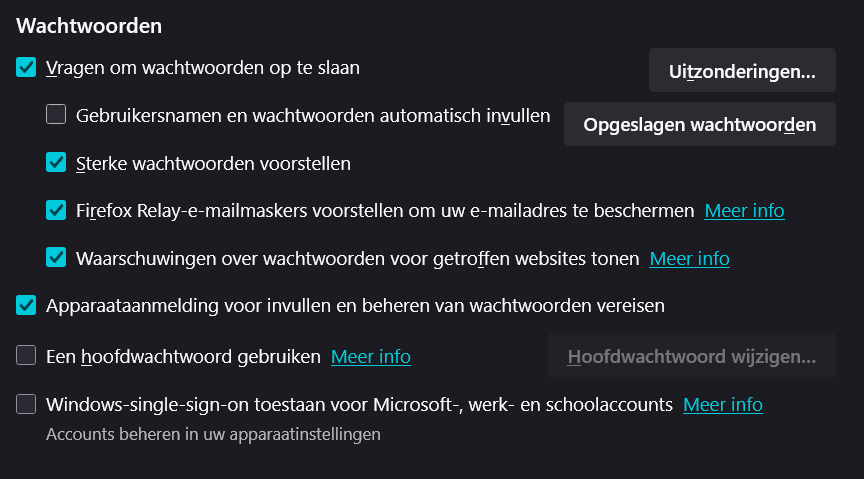The width and height of the screenshot is (864, 479).
Task: Disable the Firefox Relay e-mailmaskers checkbox
Action: (57, 210)
